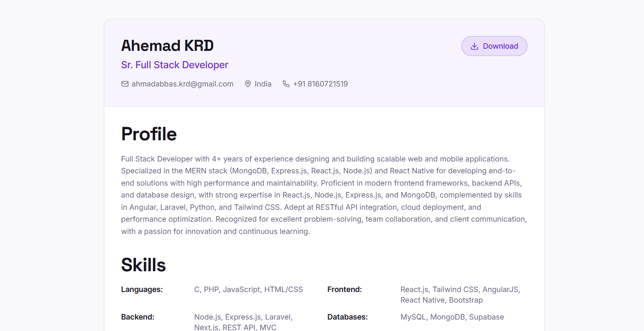Screen dimensions: 644x331
Task: Click the location text India
Action: click(263, 84)
